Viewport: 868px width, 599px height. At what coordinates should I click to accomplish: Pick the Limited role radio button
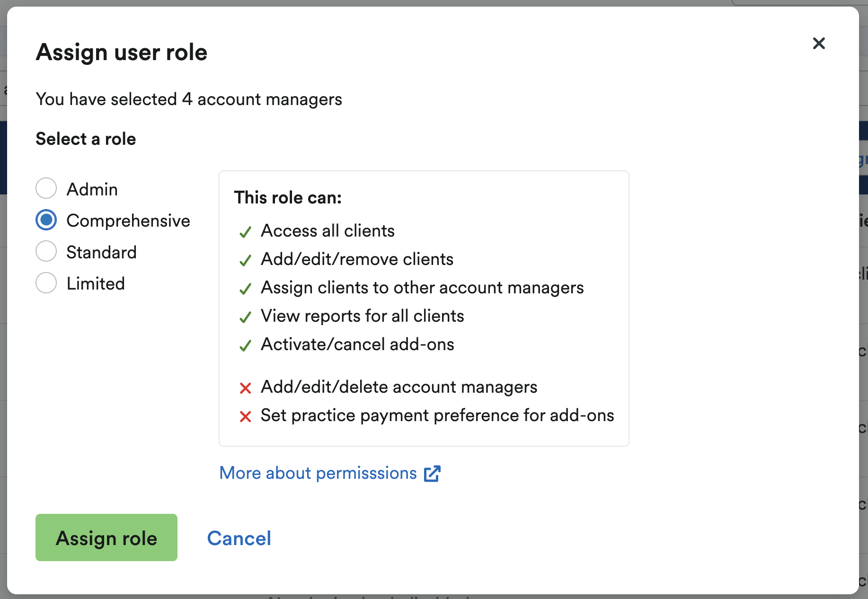(46, 283)
